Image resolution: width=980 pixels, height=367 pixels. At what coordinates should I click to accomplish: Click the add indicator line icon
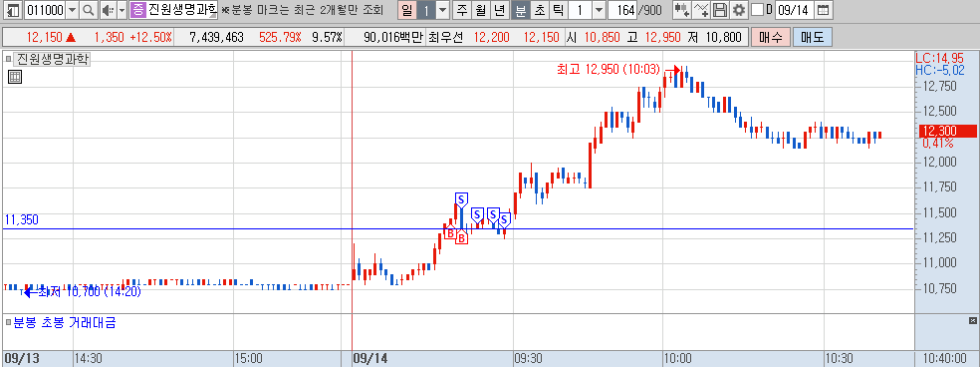pos(702,10)
